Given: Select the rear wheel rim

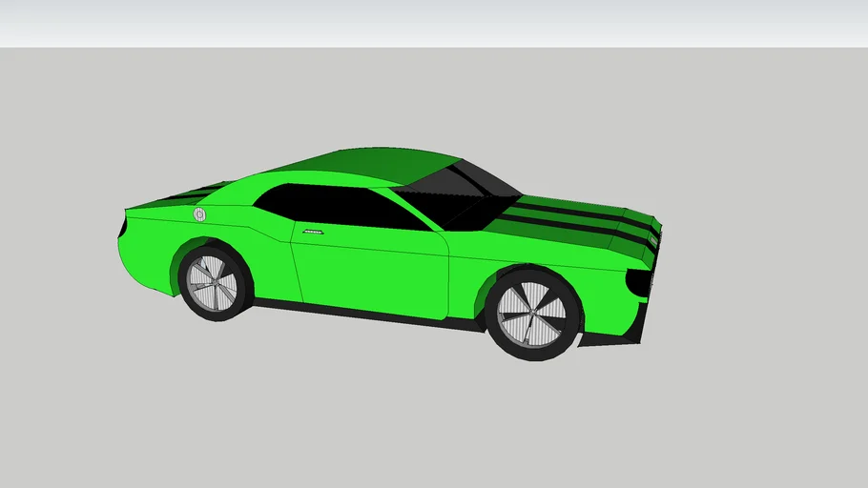Looking at the screenshot, I should pos(211,282).
